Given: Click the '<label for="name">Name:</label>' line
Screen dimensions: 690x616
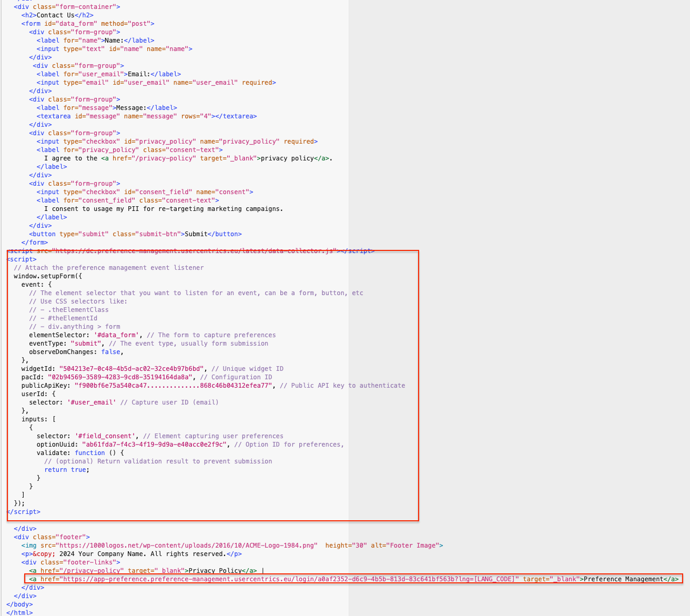Looking at the screenshot, I should pyautogui.click(x=95, y=41).
